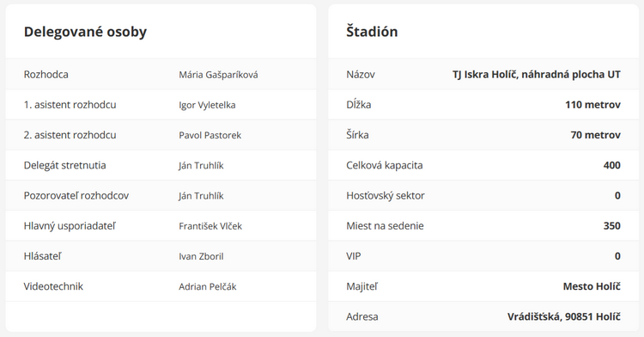Select stadium name TJ Iskra Holíč

537,75
